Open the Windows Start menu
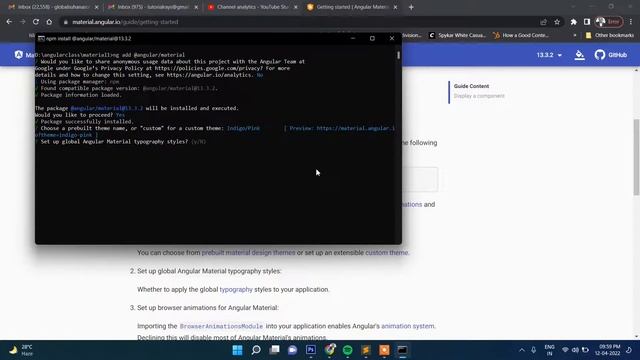Image resolution: width=640 pixels, height=360 pixels. 237,350
